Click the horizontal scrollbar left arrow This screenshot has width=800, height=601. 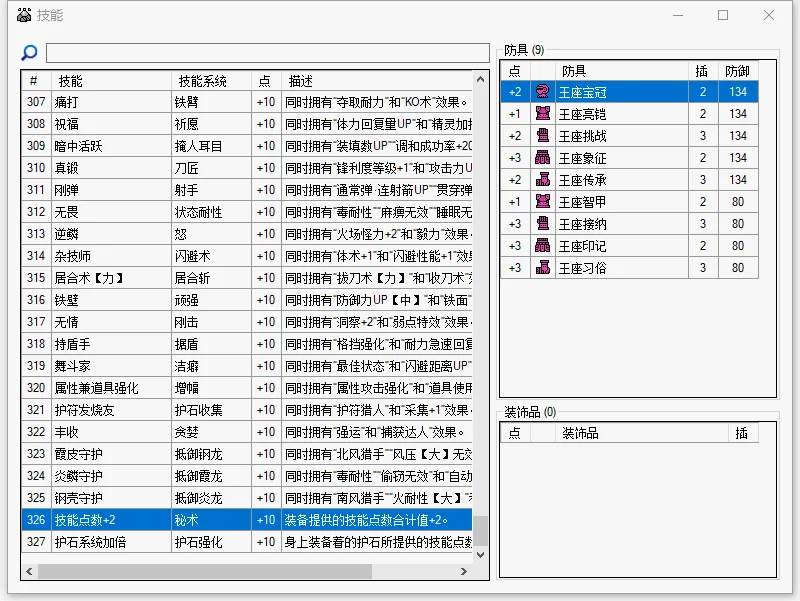[30, 571]
